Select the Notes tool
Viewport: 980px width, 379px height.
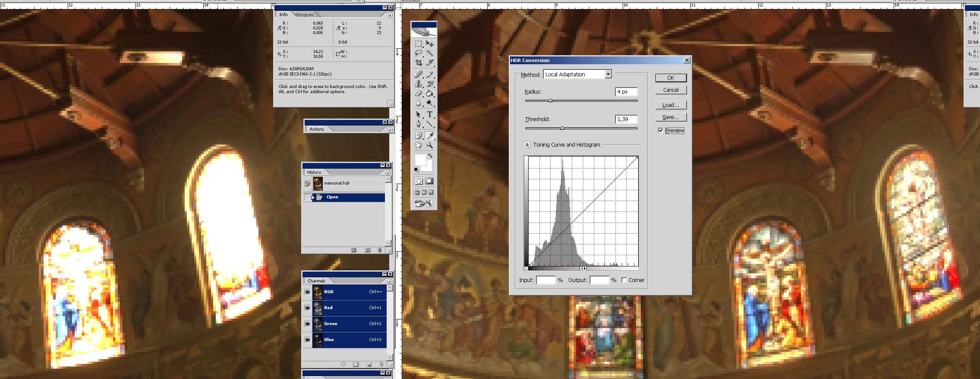[x=419, y=136]
